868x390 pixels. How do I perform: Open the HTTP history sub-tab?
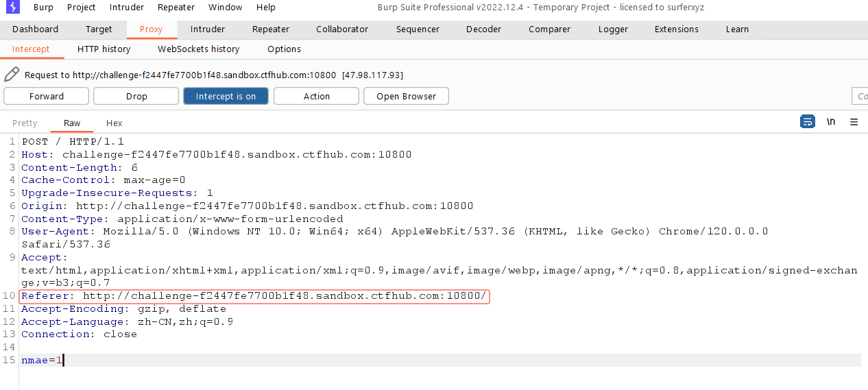point(104,49)
